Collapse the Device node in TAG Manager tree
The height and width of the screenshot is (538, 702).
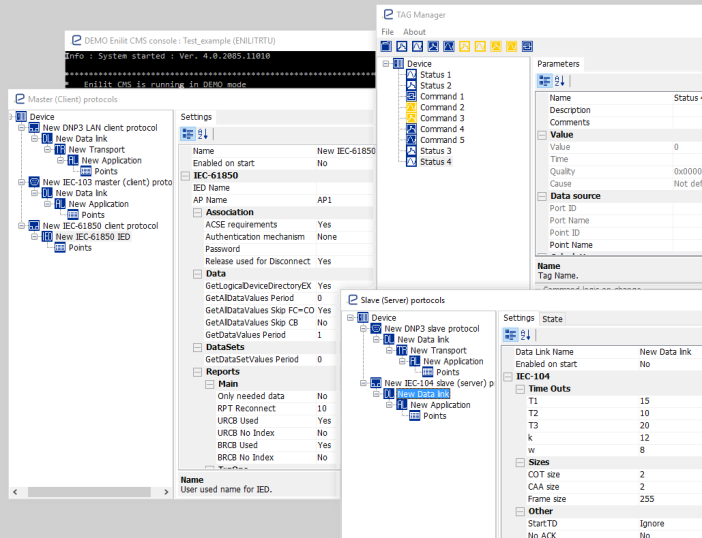click(385, 64)
